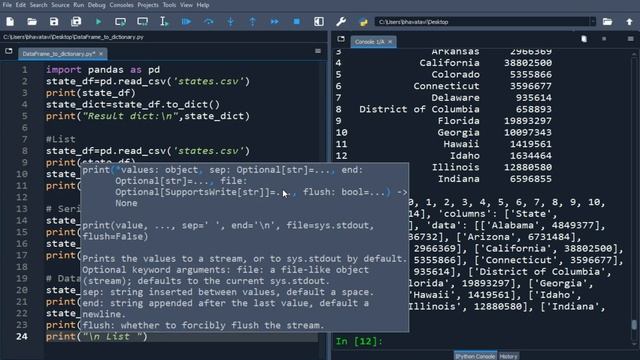Open the Search menu
Screen dimensions: 640x360
point(39,5)
